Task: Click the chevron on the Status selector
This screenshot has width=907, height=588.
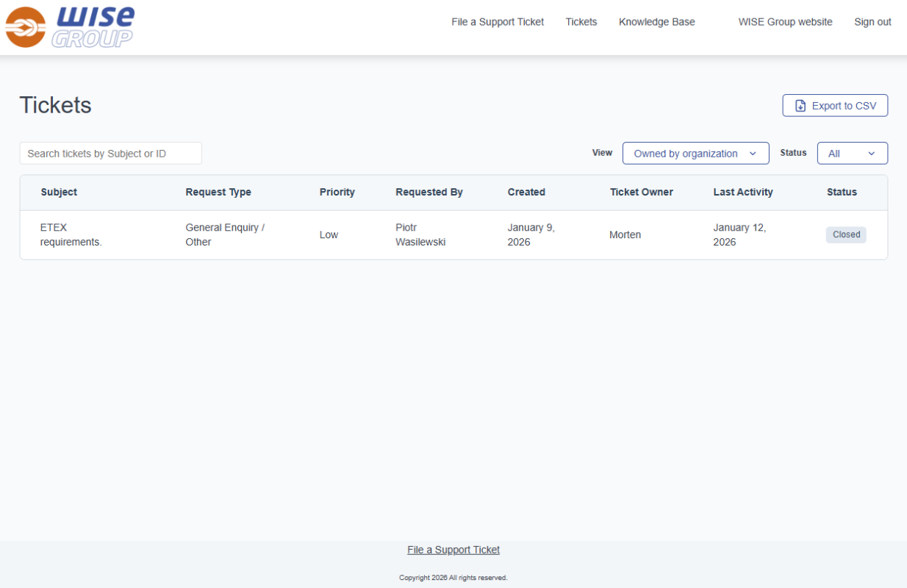Action: click(x=870, y=153)
